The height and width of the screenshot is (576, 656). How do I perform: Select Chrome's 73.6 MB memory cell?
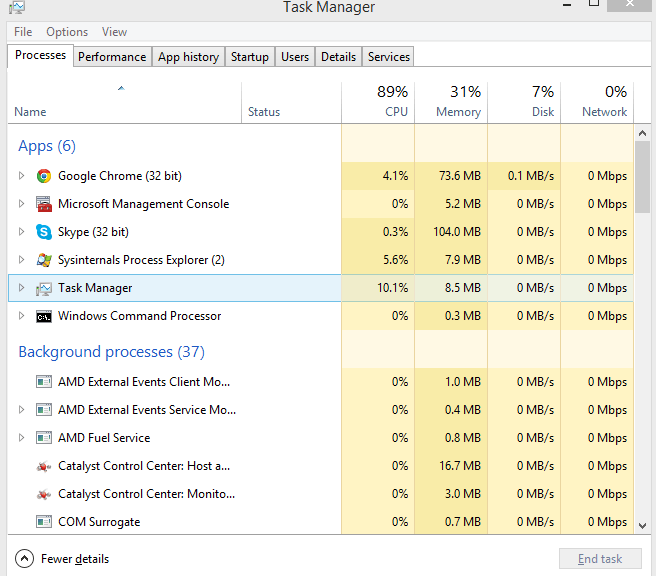[451, 176]
